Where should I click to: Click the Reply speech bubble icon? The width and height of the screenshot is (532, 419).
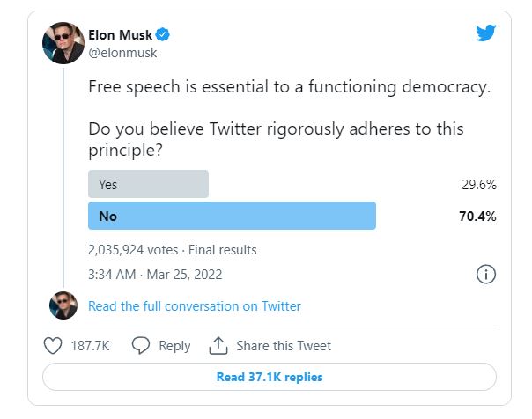pos(140,346)
